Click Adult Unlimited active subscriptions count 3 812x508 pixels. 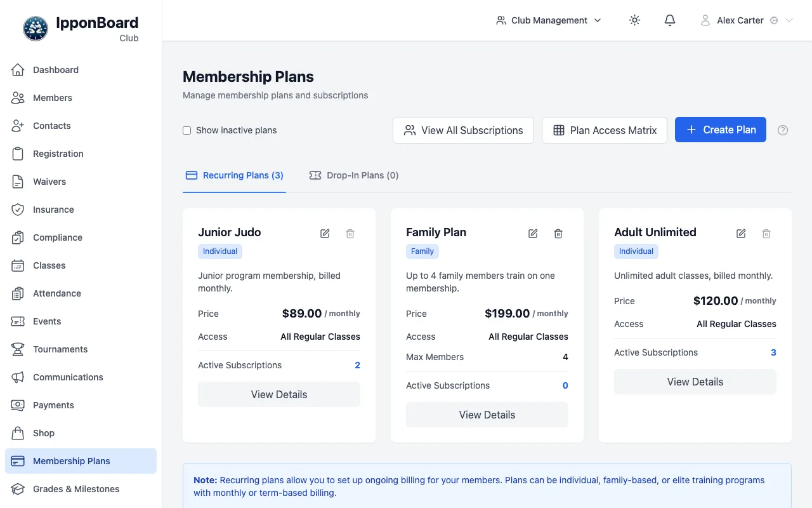click(773, 352)
